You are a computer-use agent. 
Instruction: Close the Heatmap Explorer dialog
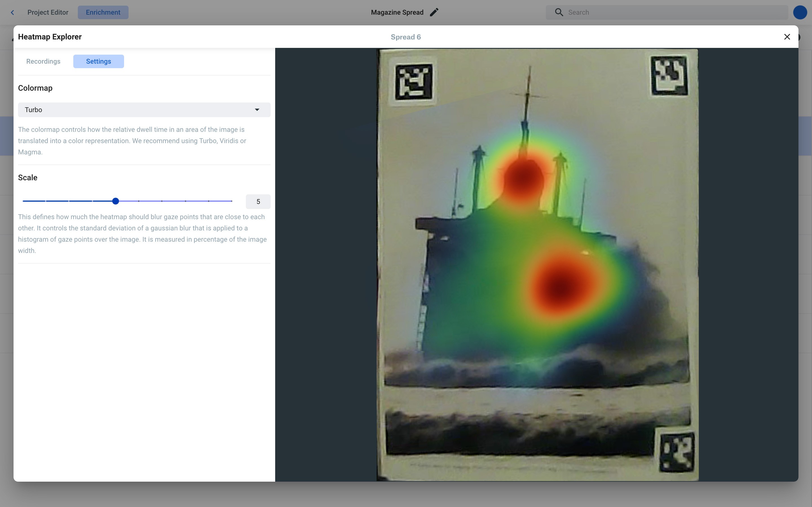click(787, 37)
